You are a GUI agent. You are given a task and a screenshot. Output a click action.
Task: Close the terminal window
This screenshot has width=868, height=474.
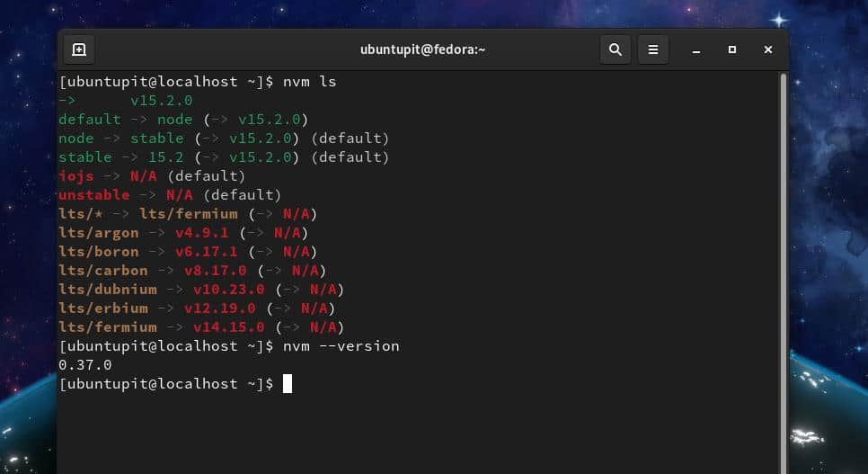(767, 49)
